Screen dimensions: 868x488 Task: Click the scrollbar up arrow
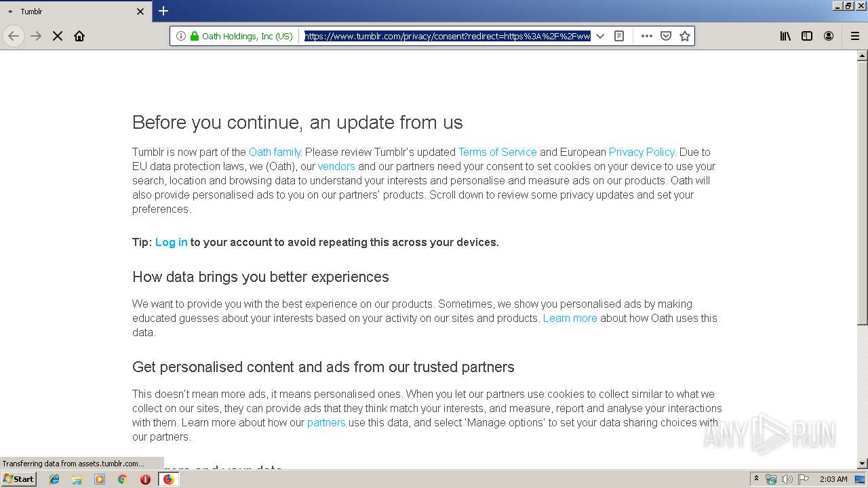tap(863, 56)
